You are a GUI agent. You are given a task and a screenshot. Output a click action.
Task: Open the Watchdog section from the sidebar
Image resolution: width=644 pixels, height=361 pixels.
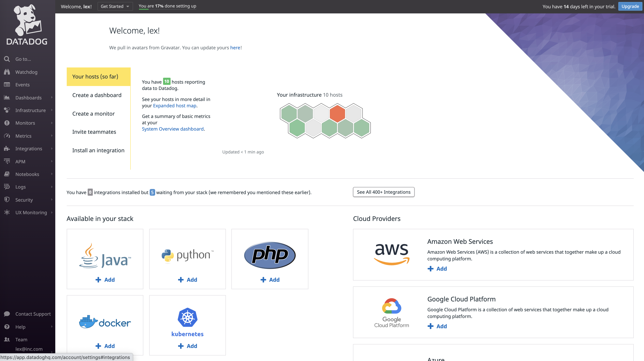click(26, 72)
